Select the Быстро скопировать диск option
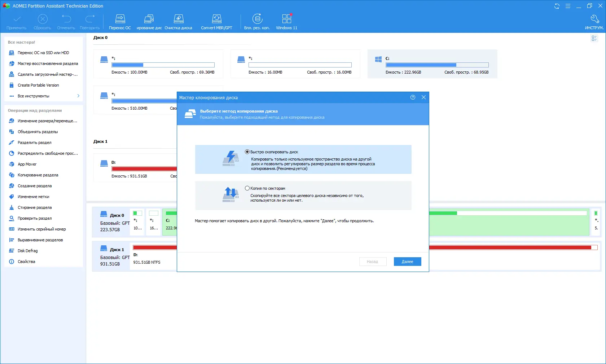 [x=247, y=152]
